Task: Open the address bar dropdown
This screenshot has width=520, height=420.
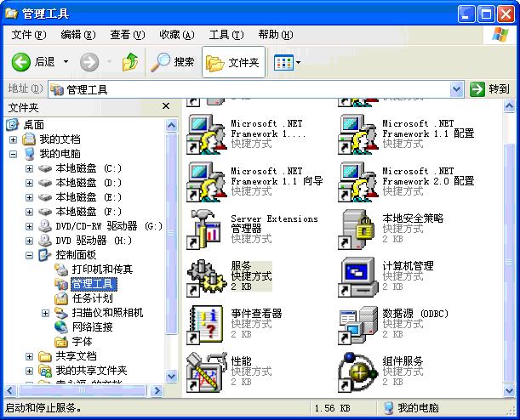Action: [x=456, y=89]
